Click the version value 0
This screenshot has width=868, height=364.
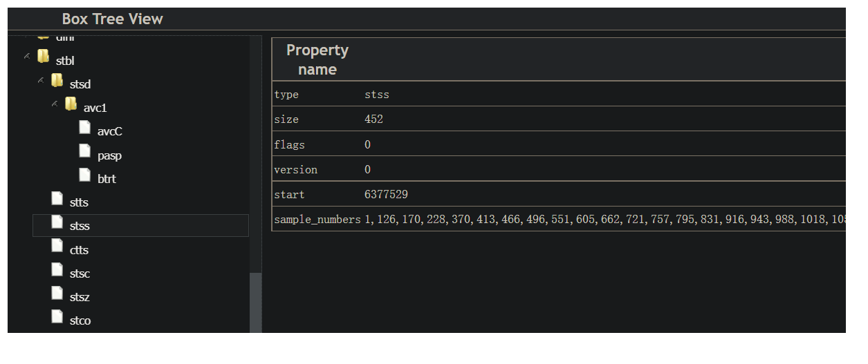tap(367, 169)
